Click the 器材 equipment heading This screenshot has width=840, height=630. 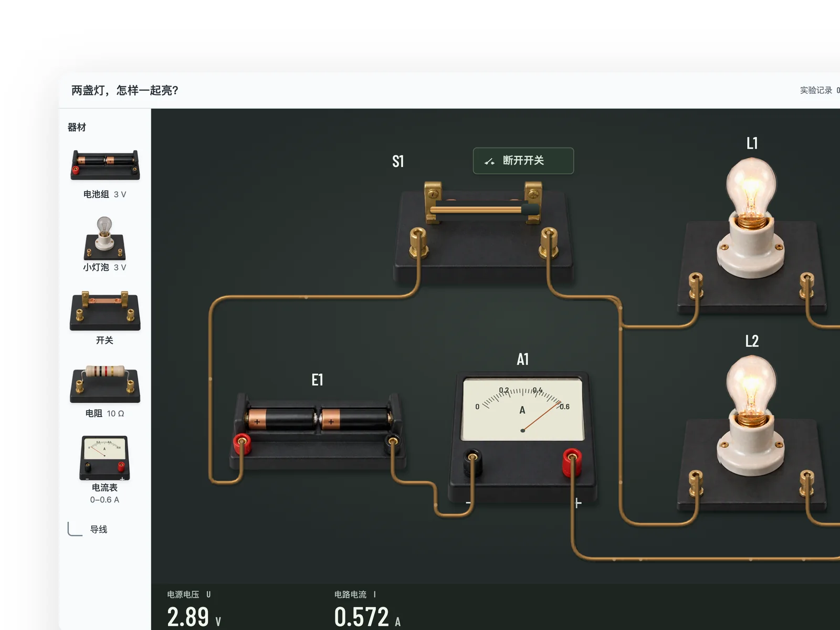tap(77, 127)
